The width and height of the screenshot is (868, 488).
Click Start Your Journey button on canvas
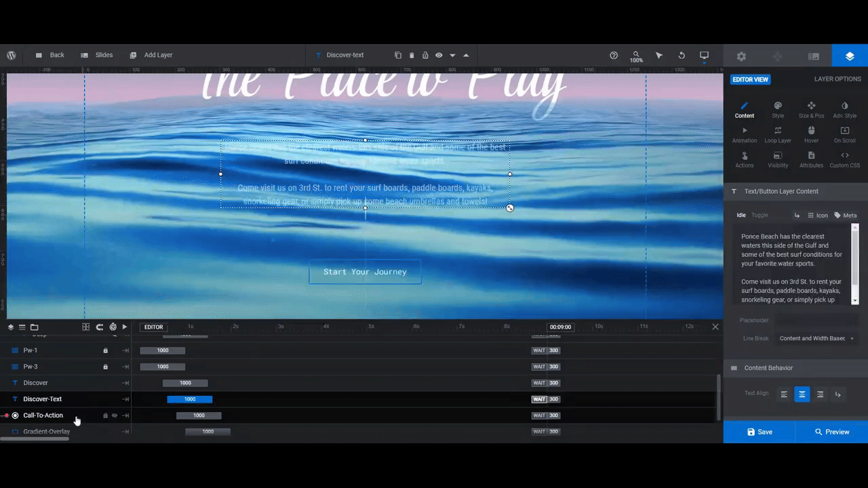[365, 272]
